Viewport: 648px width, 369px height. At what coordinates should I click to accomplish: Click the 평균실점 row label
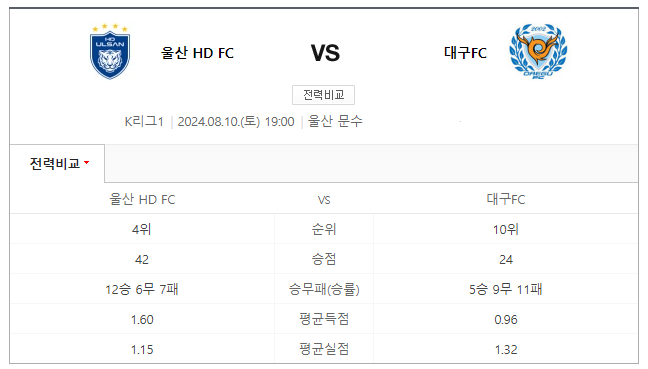324,350
